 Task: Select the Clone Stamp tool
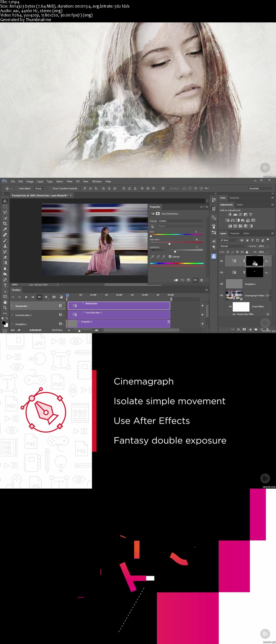tap(5, 246)
